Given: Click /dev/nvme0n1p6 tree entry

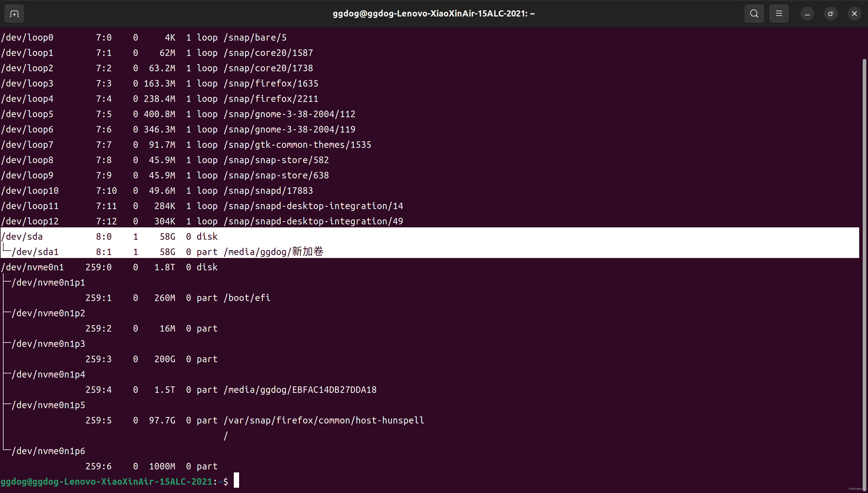Looking at the screenshot, I should pyautogui.click(x=48, y=451).
